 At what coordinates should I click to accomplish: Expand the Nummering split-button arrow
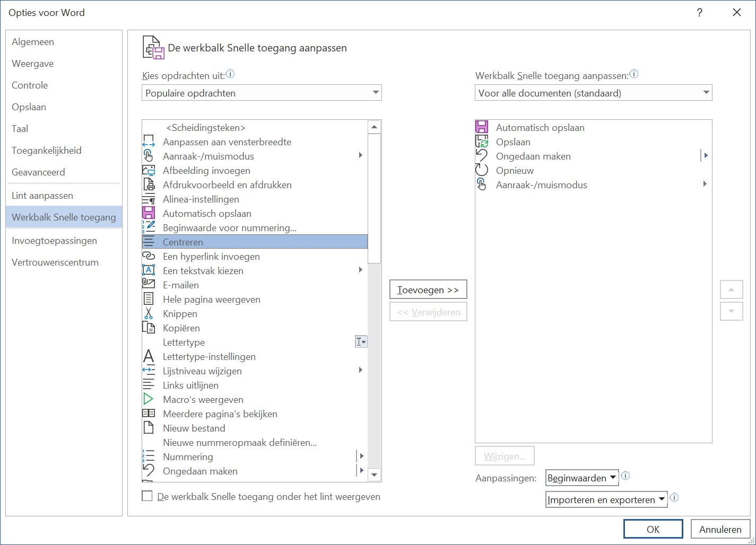pos(362,456)
